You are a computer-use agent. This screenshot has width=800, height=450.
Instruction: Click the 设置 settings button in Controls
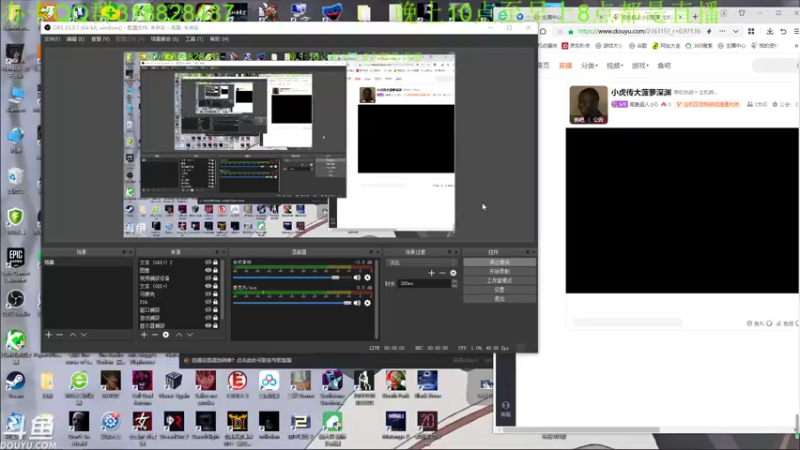point(499,290)
